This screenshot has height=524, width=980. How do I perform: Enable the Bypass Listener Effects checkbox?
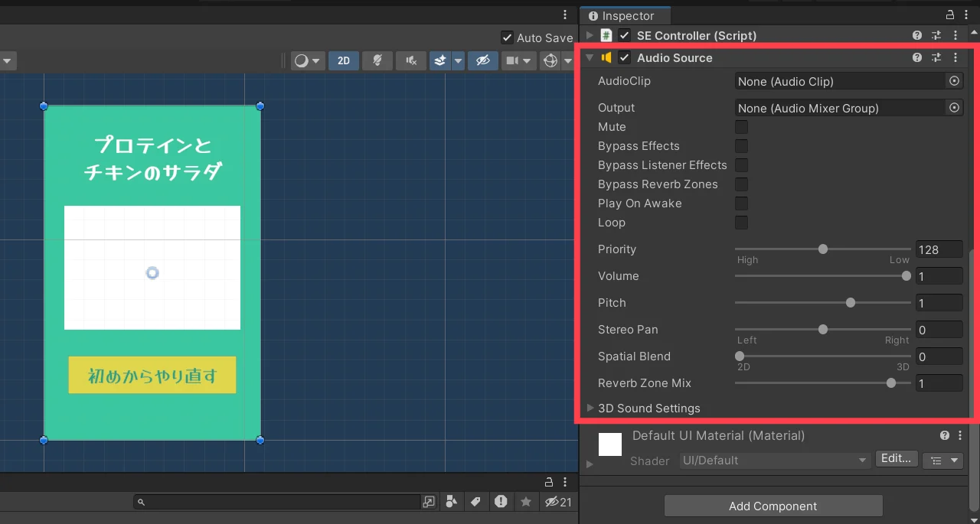click(741, 165)
